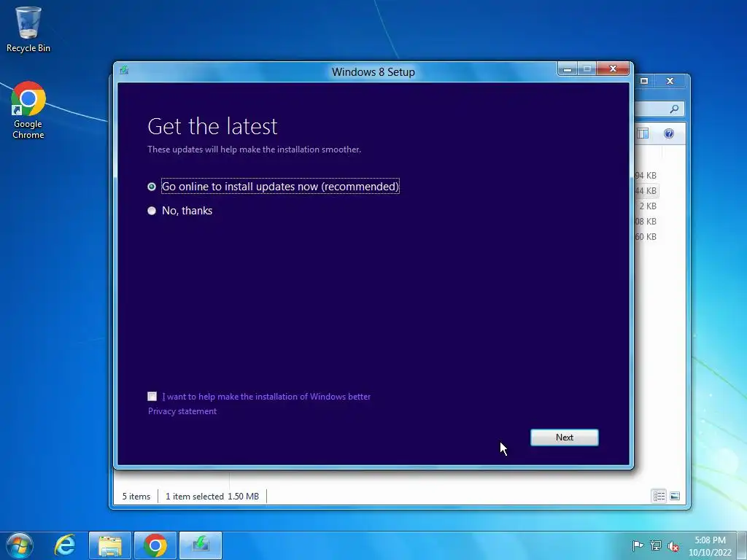Switch to Google Chrome in the taskbar
This screenshot has width=747, height=560.
pos(155,545)
